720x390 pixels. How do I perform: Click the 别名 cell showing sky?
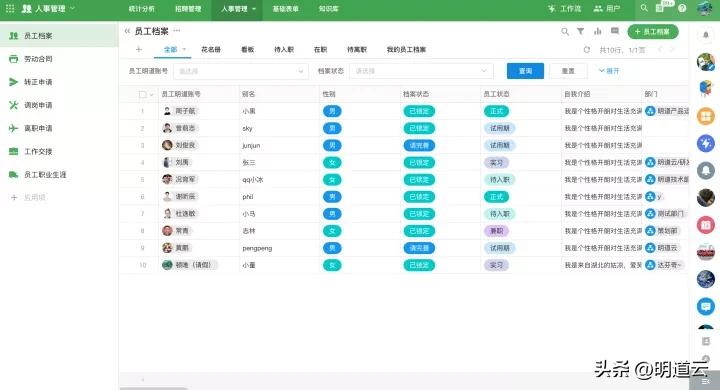248,128
